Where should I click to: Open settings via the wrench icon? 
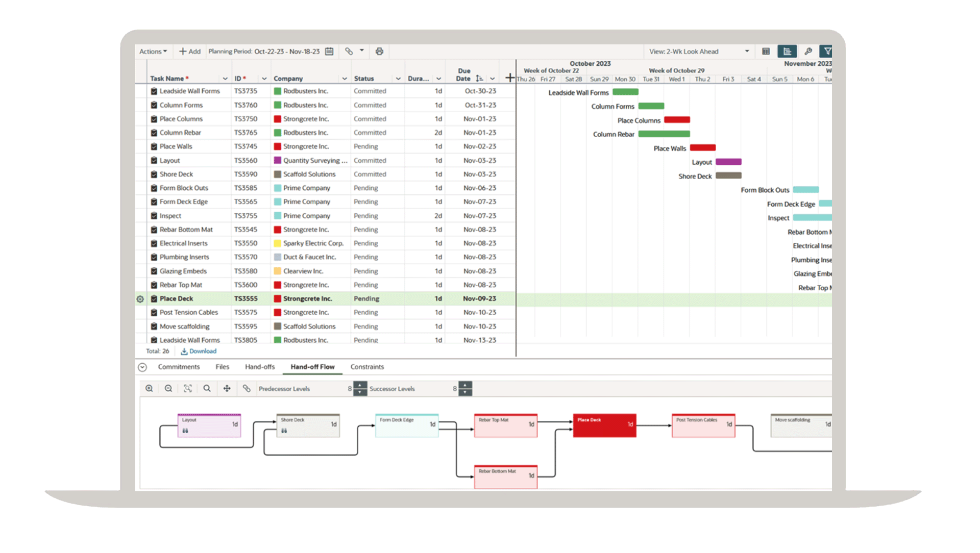pyautogui.click(x=808, y=52)
